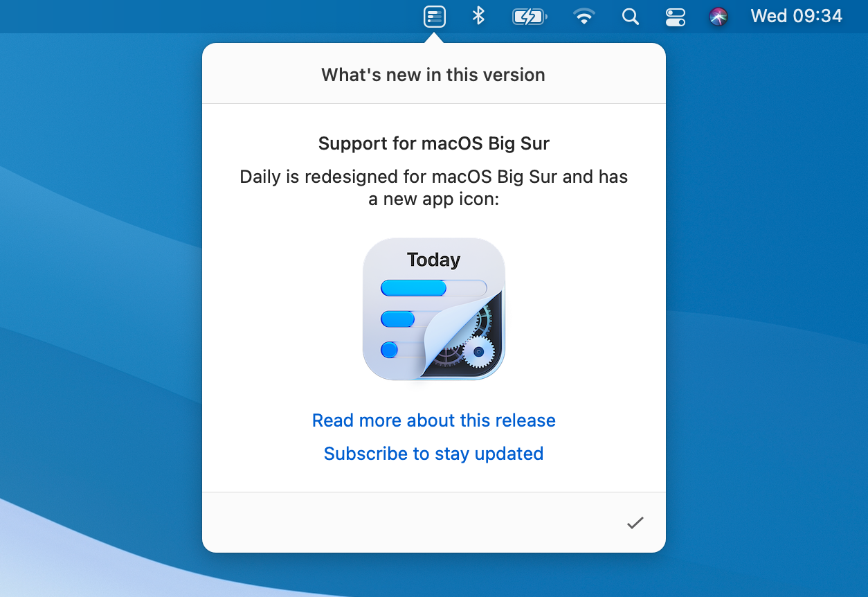Open Read more about this release
Image resolution: width=868 pixels, height=597 pixels.
coord(434,420)
